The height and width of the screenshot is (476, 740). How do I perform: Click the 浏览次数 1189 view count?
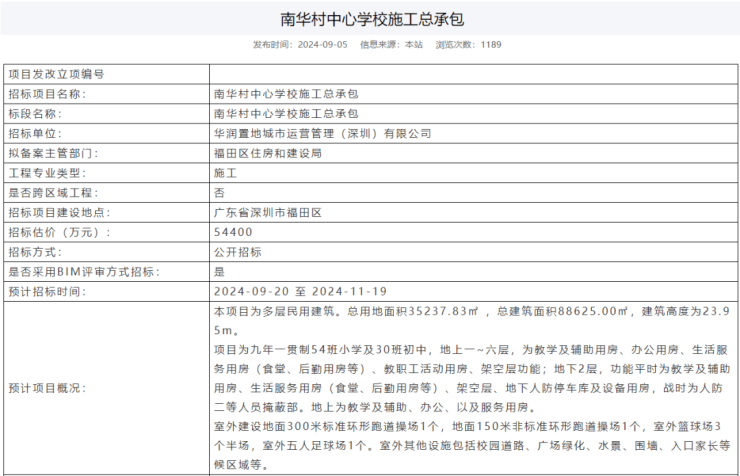point(468,45)
